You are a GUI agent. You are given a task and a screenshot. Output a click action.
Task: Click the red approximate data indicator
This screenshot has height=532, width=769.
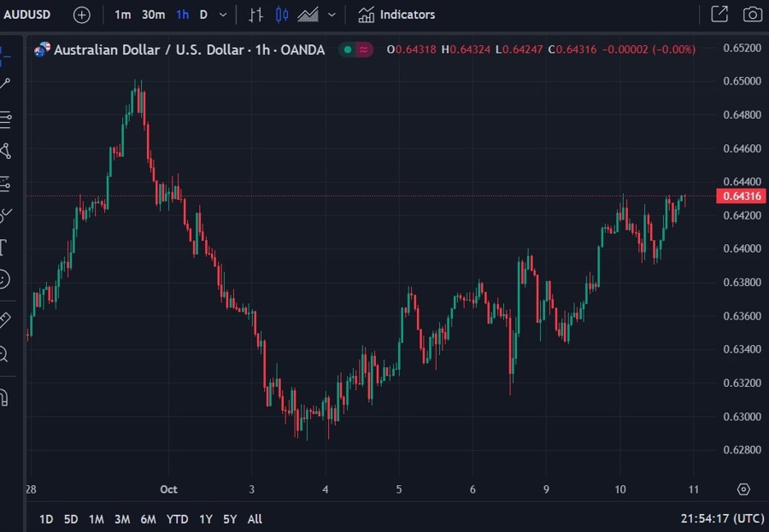(x=364, y=50)
